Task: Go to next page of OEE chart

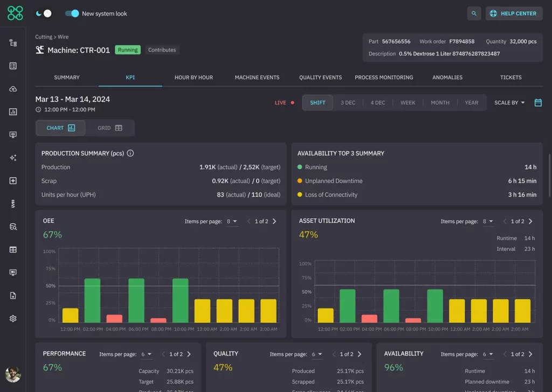Action: coord(274,221)
